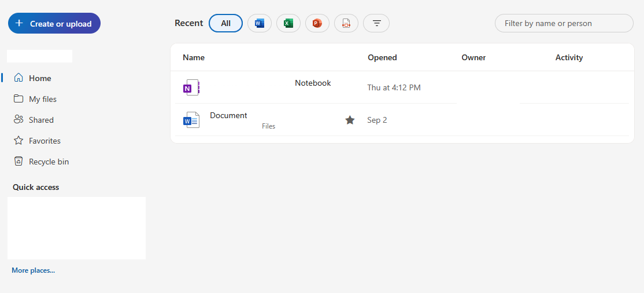
Task: Sort by the Name column header
Action: [194, 57]
